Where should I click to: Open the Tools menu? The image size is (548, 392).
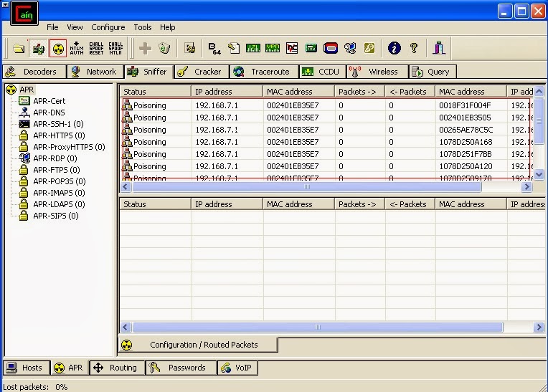[143, 27]
